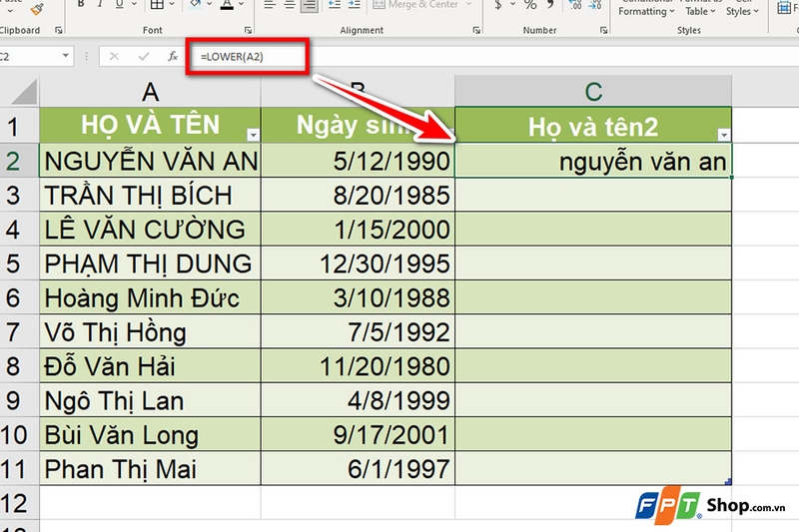Screen dimensions: 799x532
Task: Select cell LÊ VĂN CƯỜNG
Action: click(x=151, y=230)
